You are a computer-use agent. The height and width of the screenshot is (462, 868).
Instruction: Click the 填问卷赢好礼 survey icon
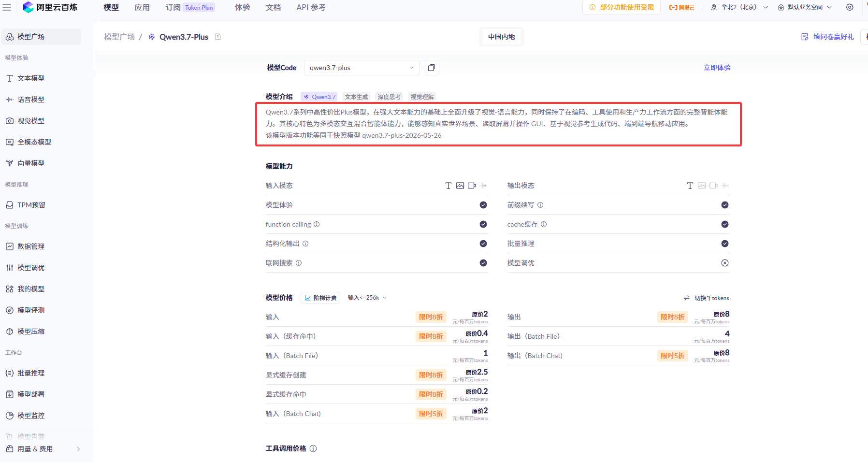tap(805, 37)
